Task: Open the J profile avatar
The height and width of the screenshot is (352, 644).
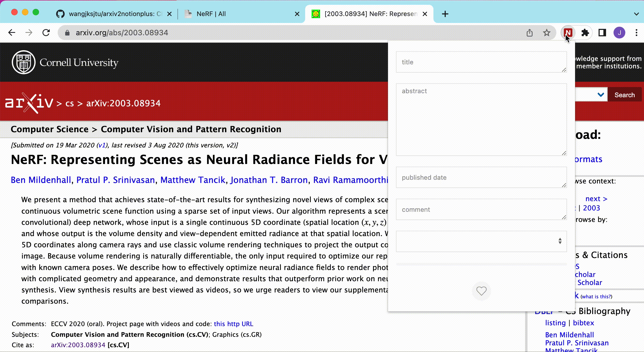Action: click(x=619, y=33)
